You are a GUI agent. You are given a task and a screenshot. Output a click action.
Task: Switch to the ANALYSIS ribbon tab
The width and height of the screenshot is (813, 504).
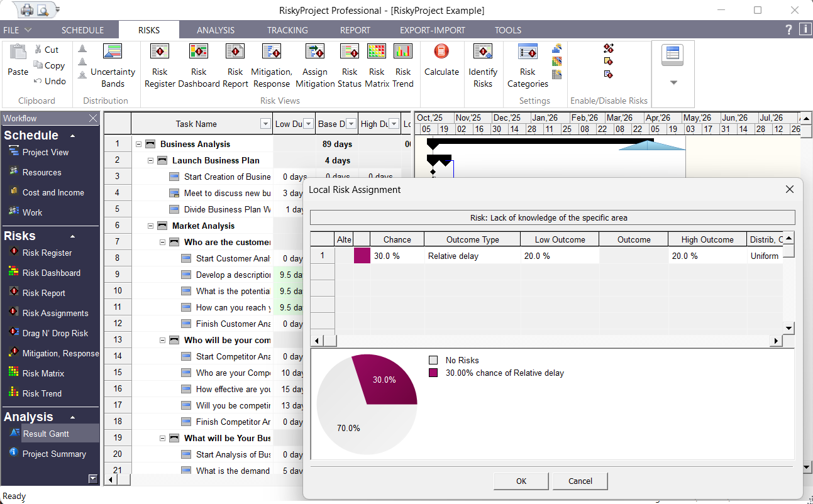[215, 30]
